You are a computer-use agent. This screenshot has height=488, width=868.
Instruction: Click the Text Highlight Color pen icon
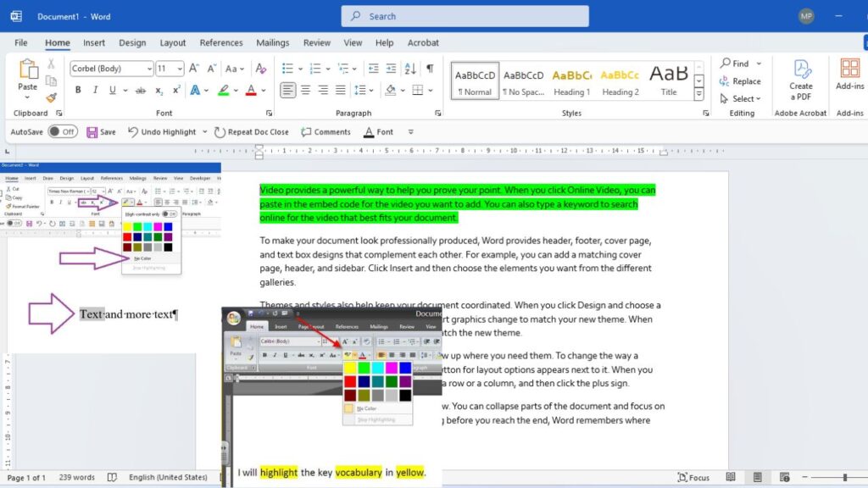224,90
